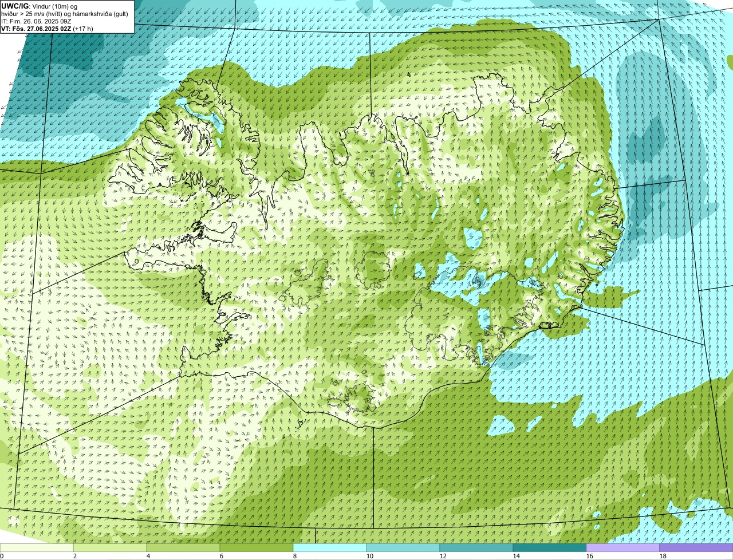
Task: Click the 'IT: Fim. 26. 06. 2025 09Z' line
Action: [37, 21]
